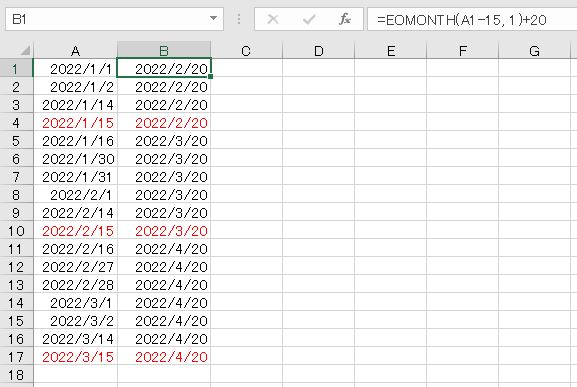Click the Enter checkmark formula icon
The width and height of the screenshot is (577, 387).
coord(309,19)
